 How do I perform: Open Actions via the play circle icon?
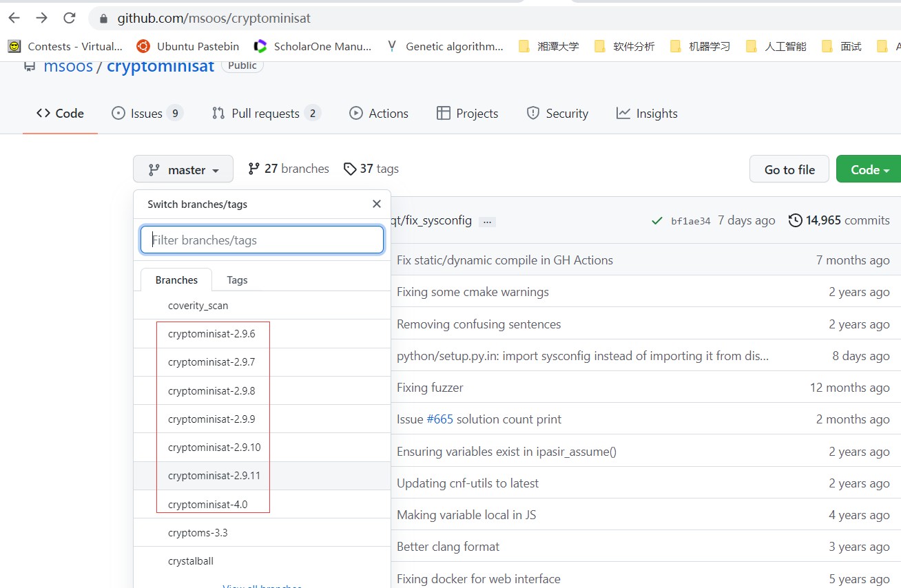point(356,113)
